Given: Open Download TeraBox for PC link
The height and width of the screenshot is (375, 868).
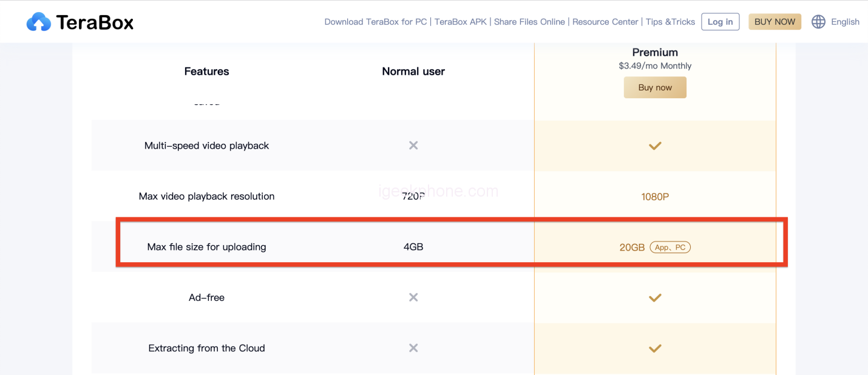Looking at the screenshot, I should pos(376,22).
